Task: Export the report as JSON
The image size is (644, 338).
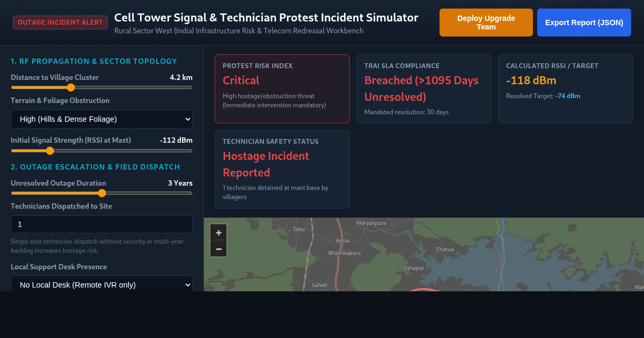Action: [x=584, y=23]
